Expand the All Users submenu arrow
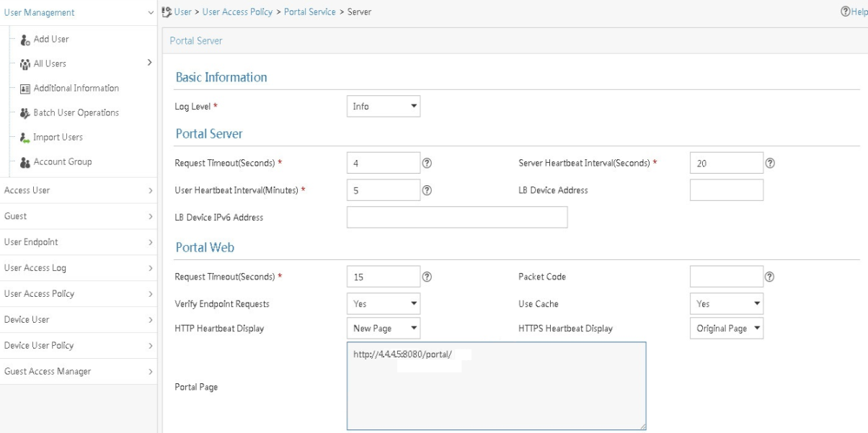The height and width of the screenshot is (433, 868). [x=149, y=63]
